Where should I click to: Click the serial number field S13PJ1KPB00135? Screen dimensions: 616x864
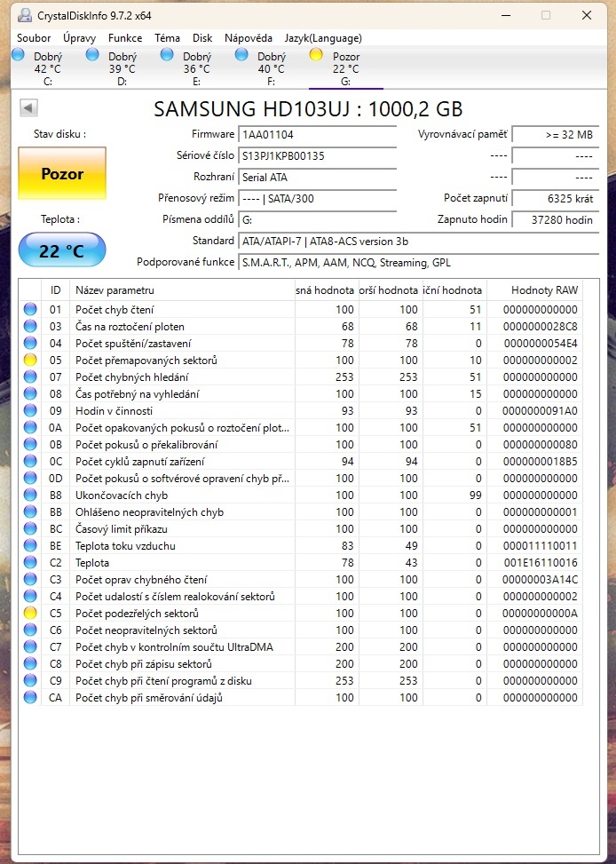318,156
